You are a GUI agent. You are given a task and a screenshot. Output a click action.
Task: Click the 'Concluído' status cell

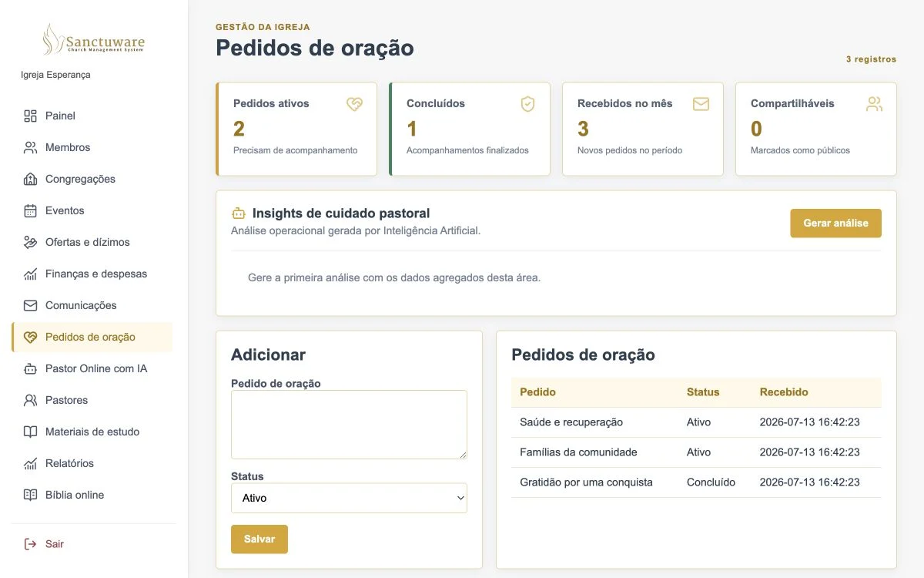pos(711,482)
